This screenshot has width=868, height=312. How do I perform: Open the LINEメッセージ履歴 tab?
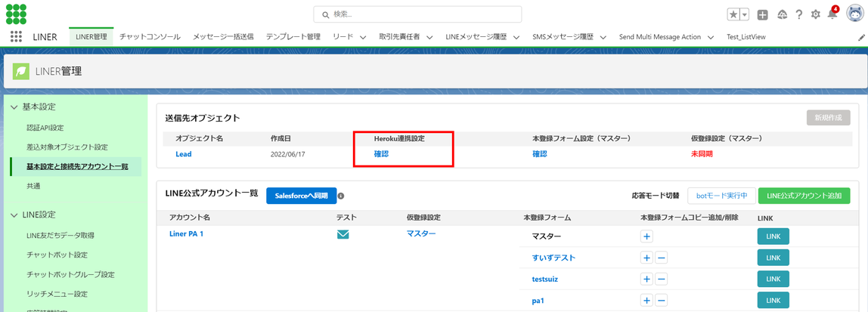[x=476, y=37]
